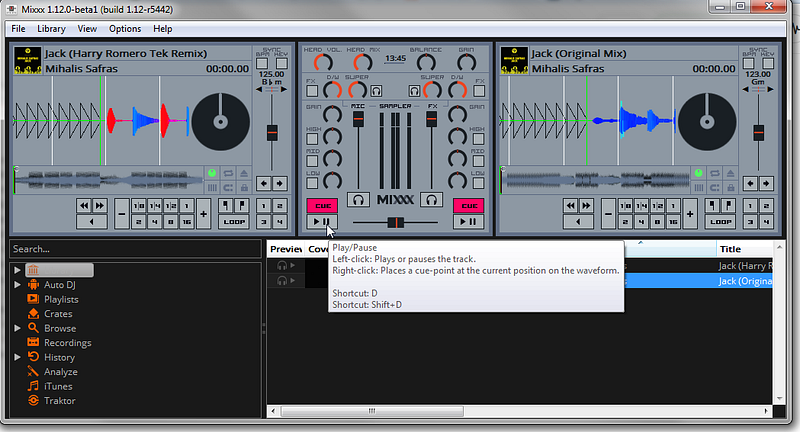Viewport: 800px width, 432px height.
Task: Click LOOP button on left deck
Action: (234, 222)
